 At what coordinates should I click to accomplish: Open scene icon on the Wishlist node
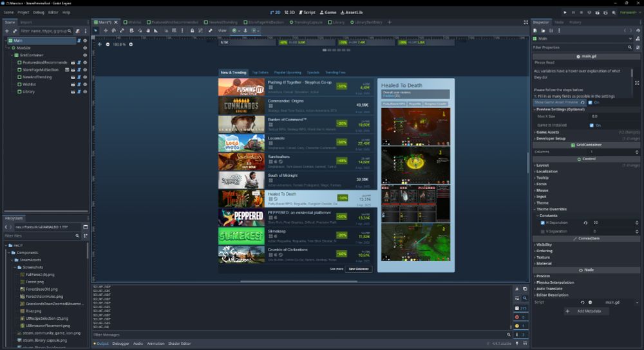73,84
